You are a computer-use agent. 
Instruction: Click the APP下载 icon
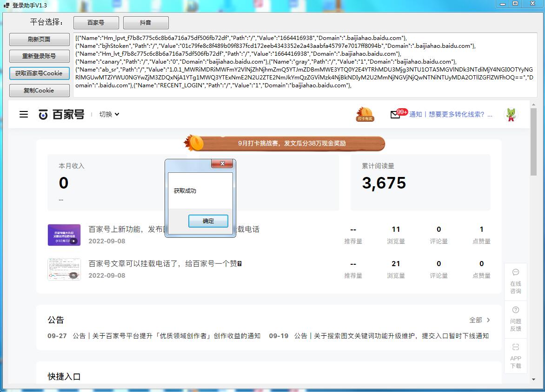point(516,347)
